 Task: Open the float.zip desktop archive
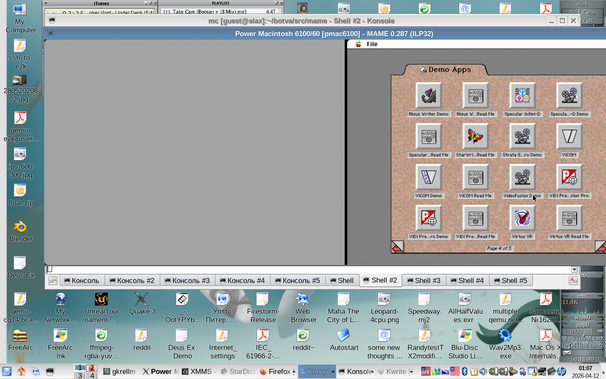(x=20, y=195)
